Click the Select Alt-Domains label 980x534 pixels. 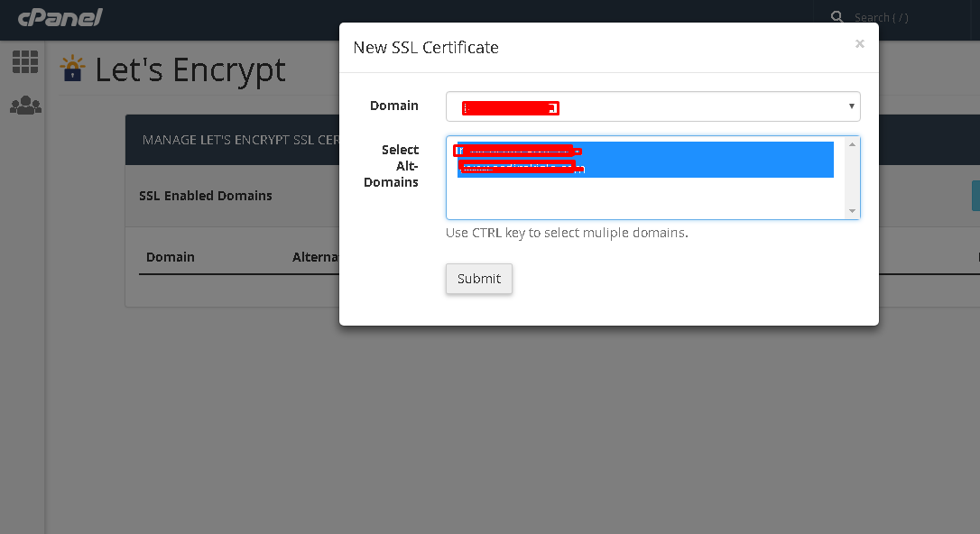click(392, 166)
